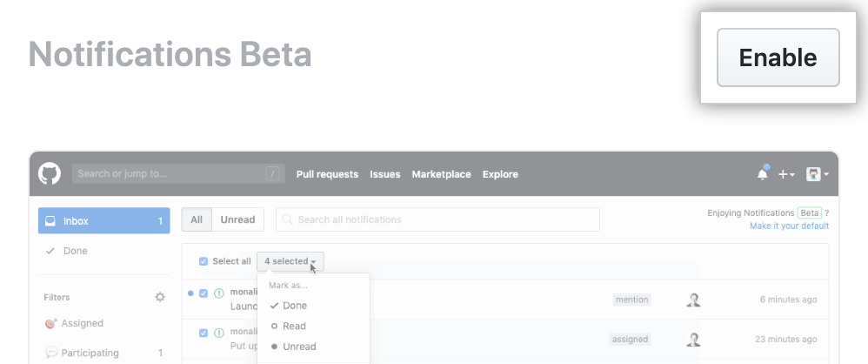Image resolution: width=868 pixels, height=364 pixels.
Task: Click the Filters settings gear icon
Action: tap(160, 297)
